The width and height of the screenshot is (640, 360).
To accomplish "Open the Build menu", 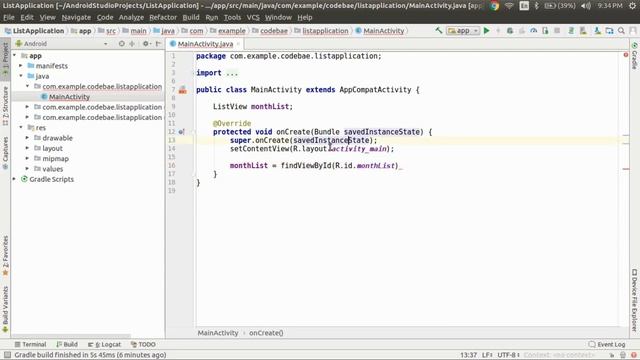I will [191, 18].
